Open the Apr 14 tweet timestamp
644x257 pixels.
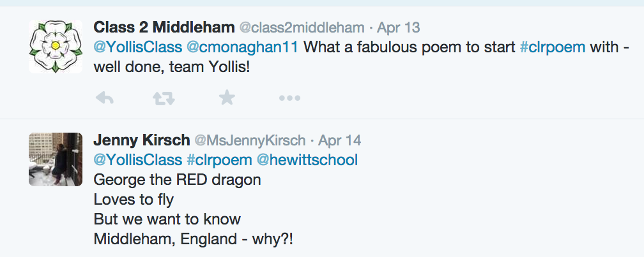point(339,140)
